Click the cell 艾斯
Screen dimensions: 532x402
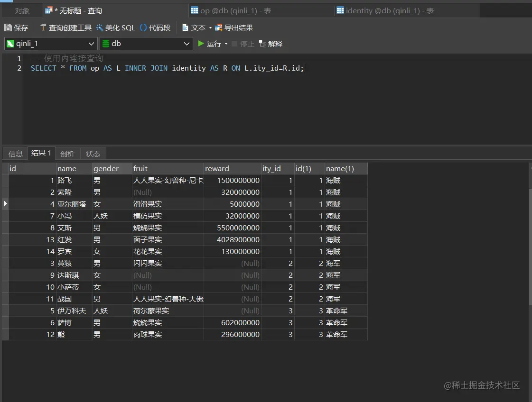click(75, 228)
